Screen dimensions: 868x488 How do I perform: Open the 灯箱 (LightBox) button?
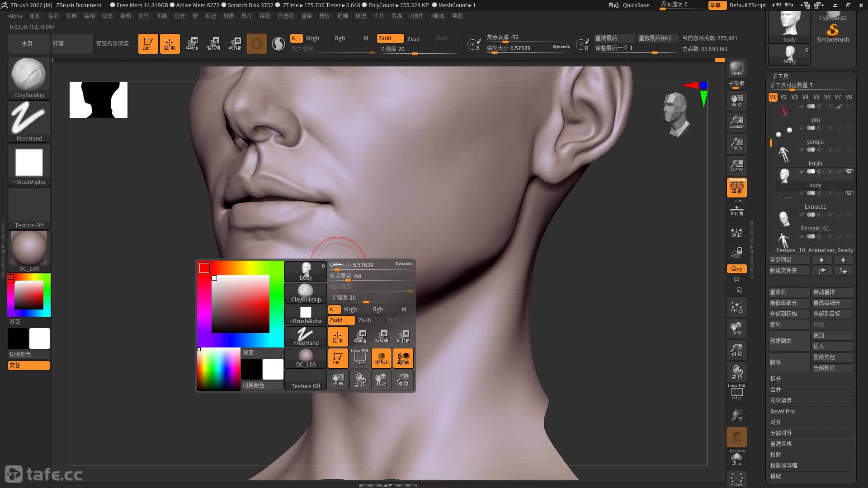pos(72,44)
